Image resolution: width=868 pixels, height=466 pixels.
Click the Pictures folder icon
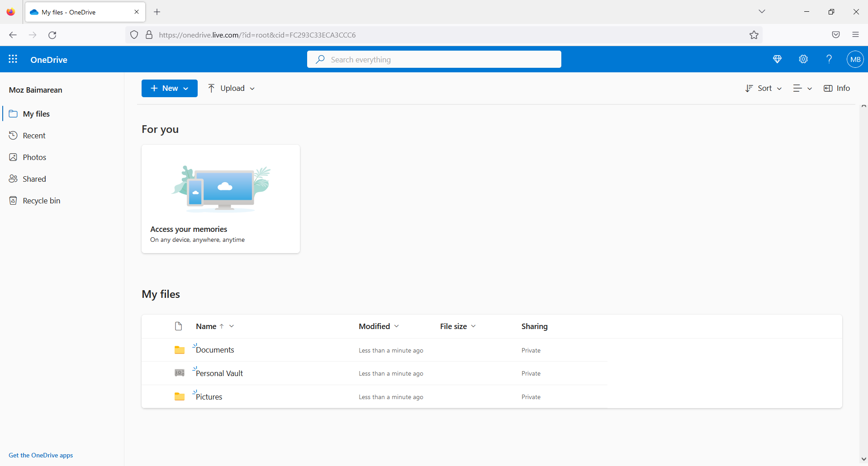point(180,396)
